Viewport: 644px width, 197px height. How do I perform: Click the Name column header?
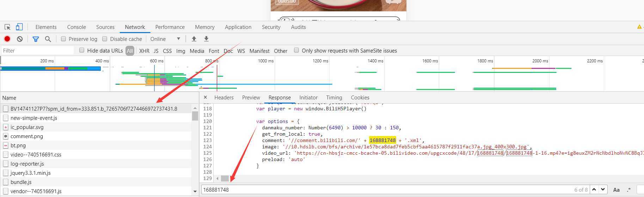pyautogui.click(x=99, y=98)
